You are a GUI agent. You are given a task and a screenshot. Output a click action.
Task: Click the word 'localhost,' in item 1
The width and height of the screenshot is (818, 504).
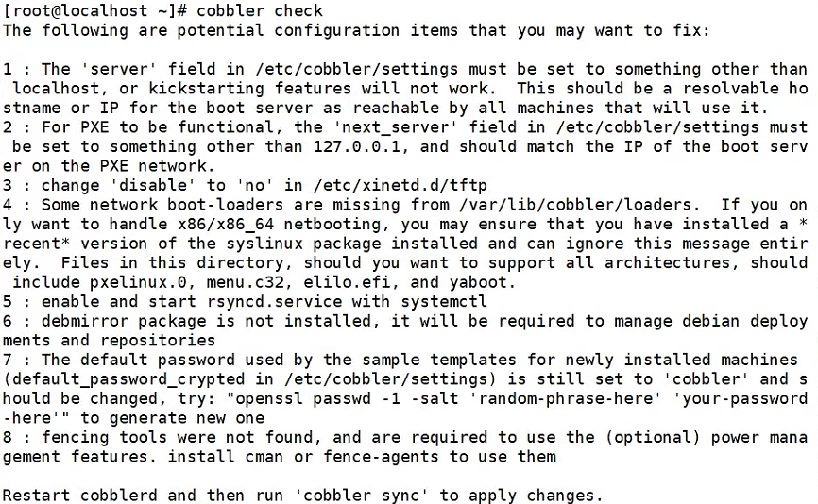(60, 89)
